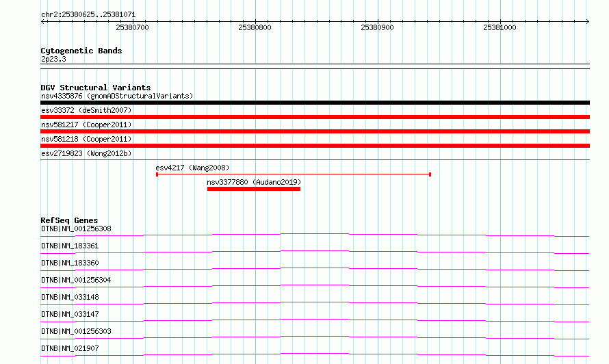
Task: Click the red nsv581217 variant bar
Action: [x=315, y=131]
